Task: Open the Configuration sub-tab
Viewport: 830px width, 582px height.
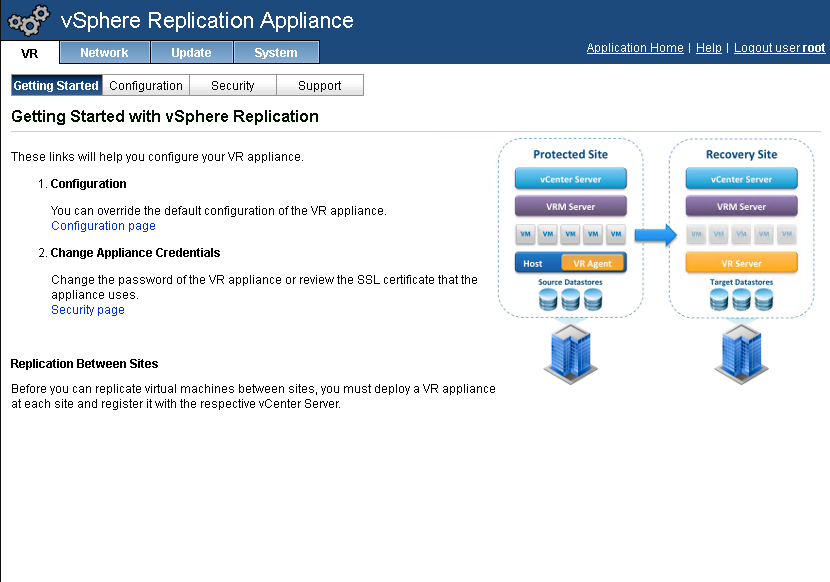Action: [x=146, y=86]
